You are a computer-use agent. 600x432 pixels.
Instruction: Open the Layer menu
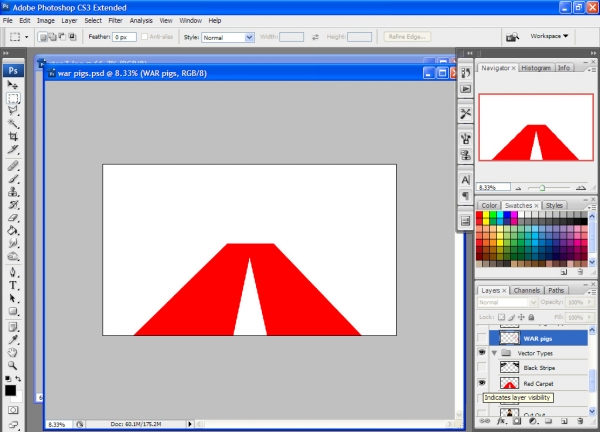[x=69, y=21]
